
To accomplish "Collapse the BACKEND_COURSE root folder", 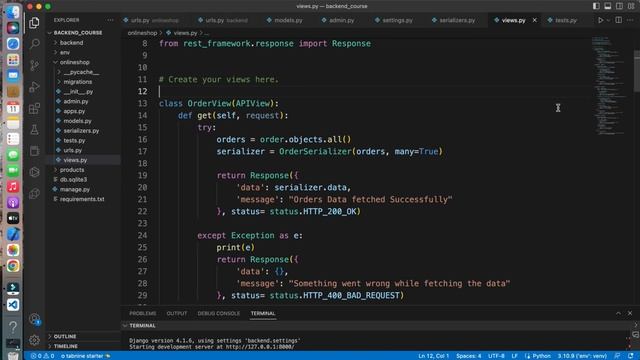I will pyautogui.click(x=78, y=33).
